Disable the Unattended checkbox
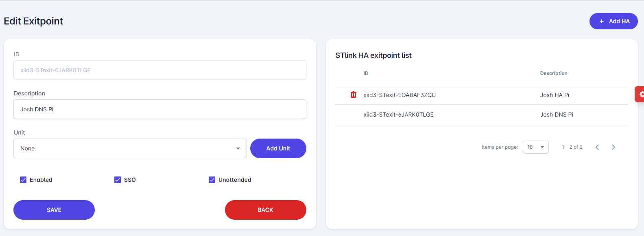644x236 pixels. click(212, 180)
